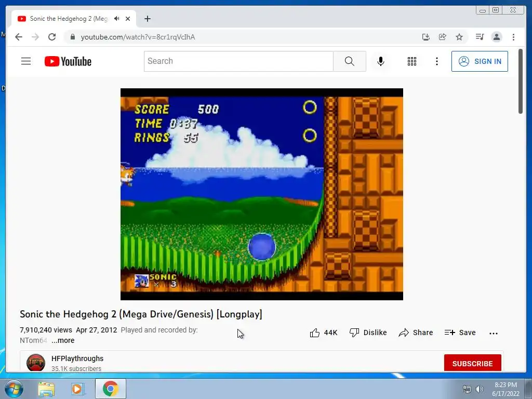
Task: Open YouTube settings three-dot menu
Action: tap(436, 61)
